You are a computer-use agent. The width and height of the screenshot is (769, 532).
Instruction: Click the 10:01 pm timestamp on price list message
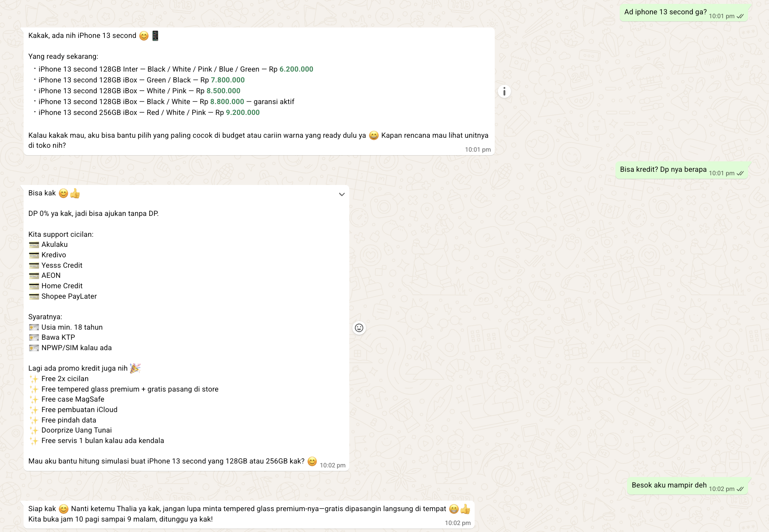pyautogui.click(x=478, y=150)
